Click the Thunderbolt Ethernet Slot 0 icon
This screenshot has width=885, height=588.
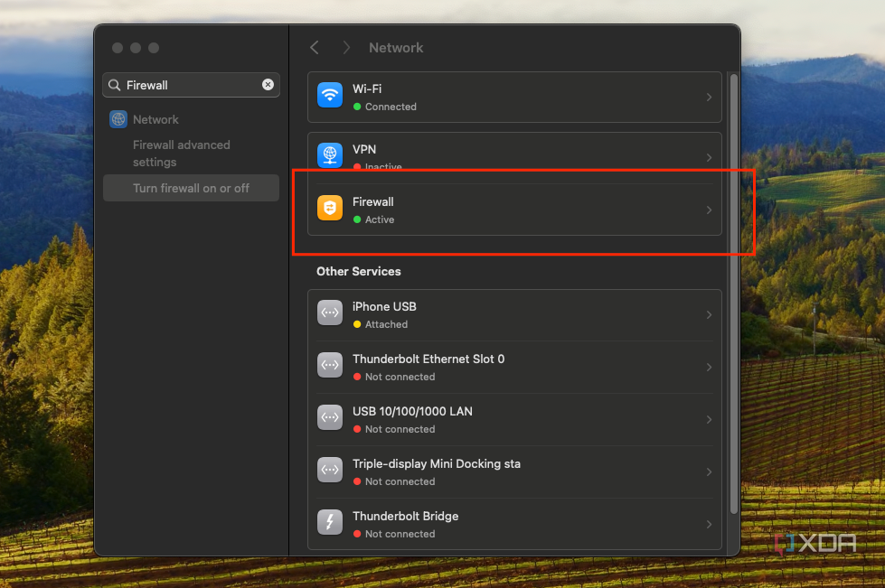tap(330, 365)
